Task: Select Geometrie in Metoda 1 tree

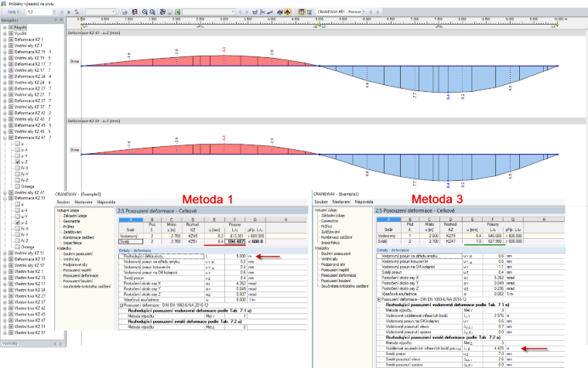Action: pos(71,221)
